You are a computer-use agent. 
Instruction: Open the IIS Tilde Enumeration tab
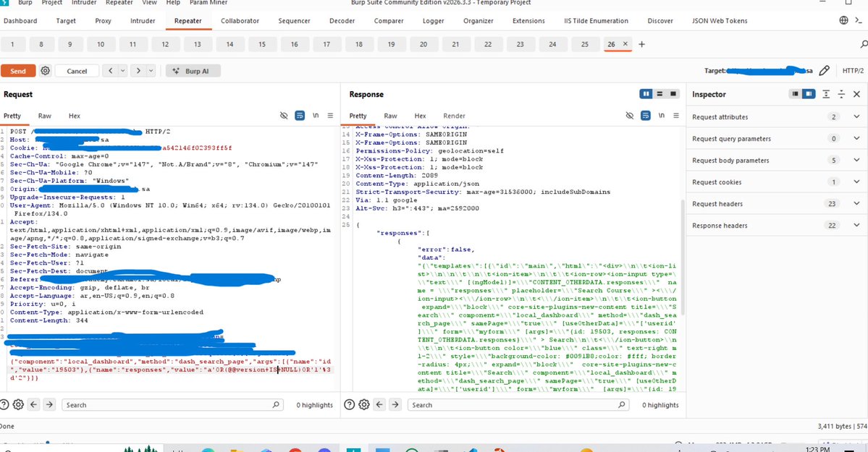coord(597,20)
